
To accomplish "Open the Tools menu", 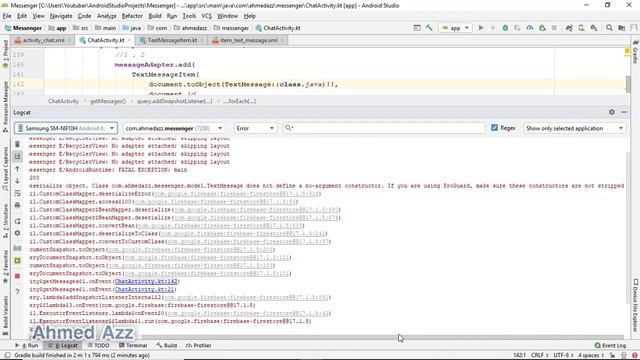I will point(189,16).
